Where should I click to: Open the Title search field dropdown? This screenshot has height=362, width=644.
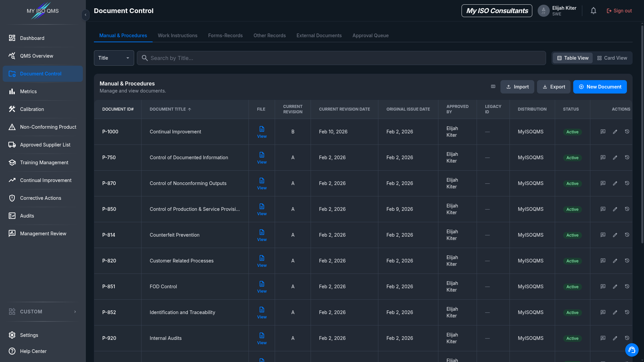point(114,58)
